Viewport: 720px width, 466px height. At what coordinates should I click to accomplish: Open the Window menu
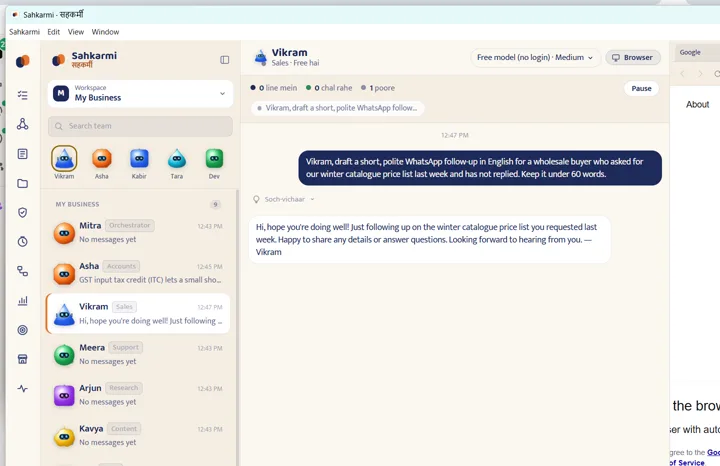point(105,32)
